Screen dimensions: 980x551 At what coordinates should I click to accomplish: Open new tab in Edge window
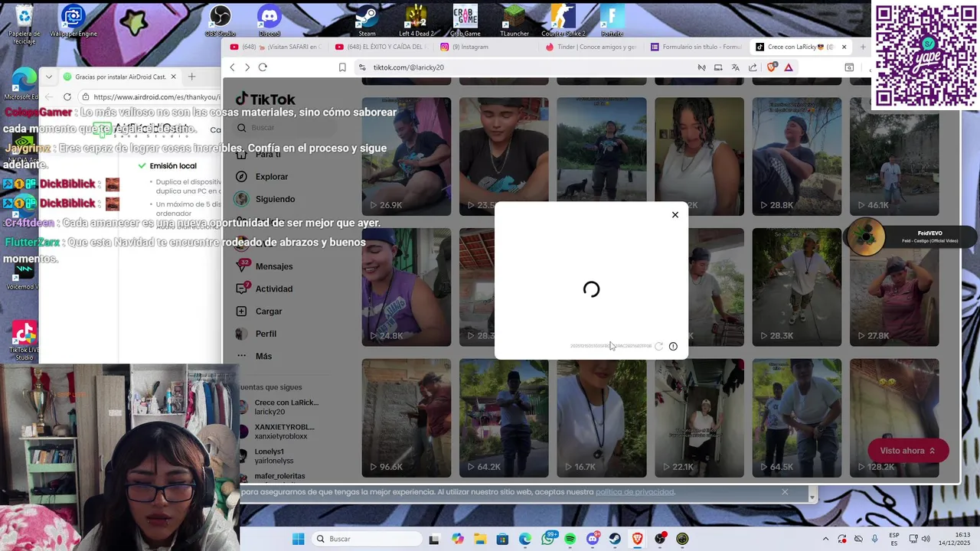[191, 77]
